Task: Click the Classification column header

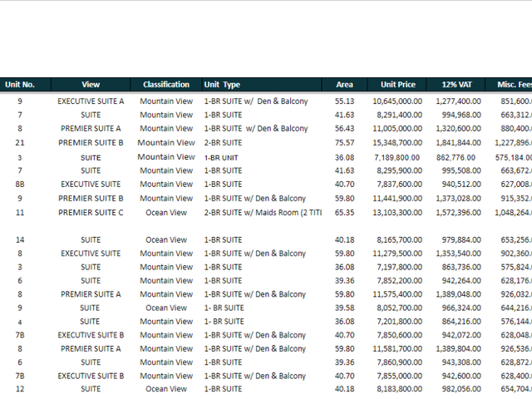Action: pos(166,85)
